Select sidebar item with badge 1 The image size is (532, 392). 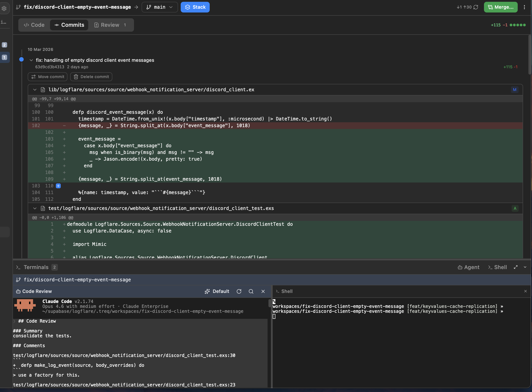tap(4, 57)
